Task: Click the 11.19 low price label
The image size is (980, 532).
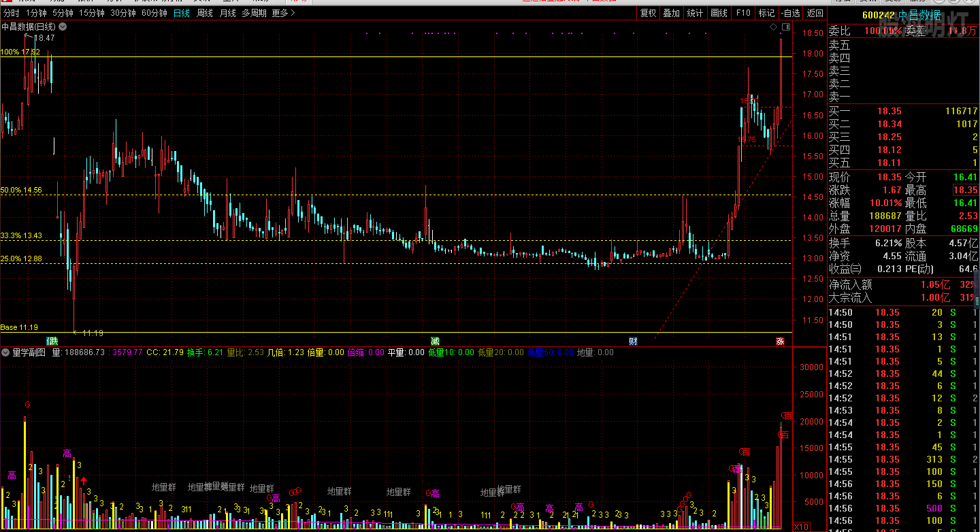Action: 93,333
